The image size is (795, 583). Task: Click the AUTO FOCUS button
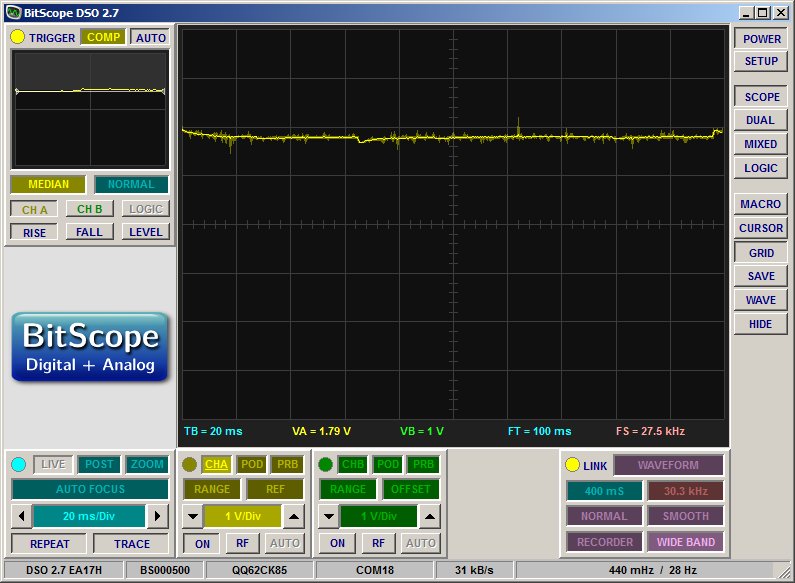[x=90, y=489]
